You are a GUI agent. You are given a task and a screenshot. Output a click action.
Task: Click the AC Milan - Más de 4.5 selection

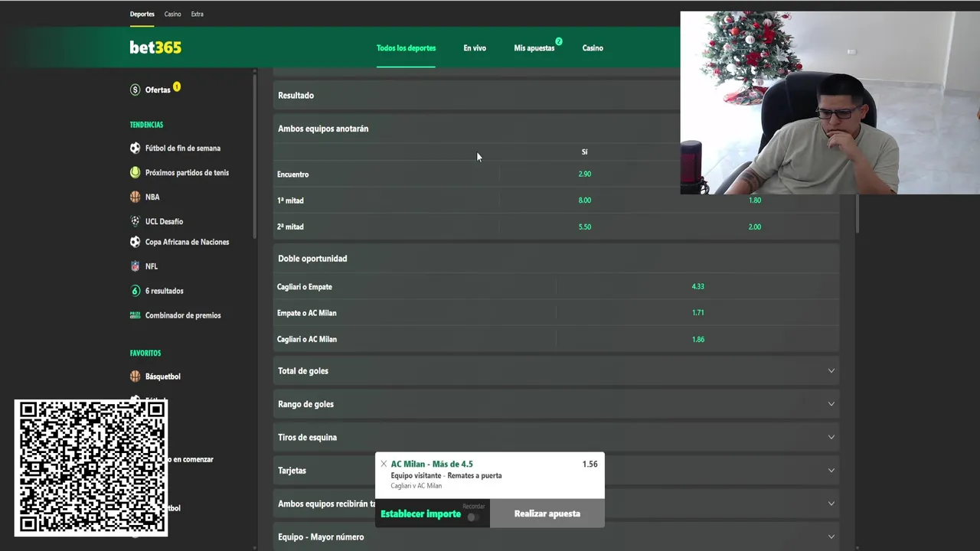coord(432,464)
